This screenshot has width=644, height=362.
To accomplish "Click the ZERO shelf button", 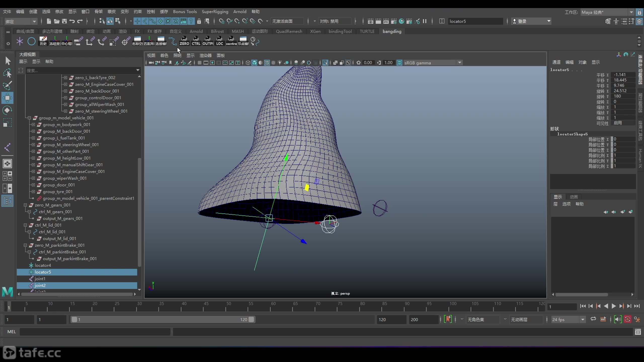I will (x=184, y=41).
